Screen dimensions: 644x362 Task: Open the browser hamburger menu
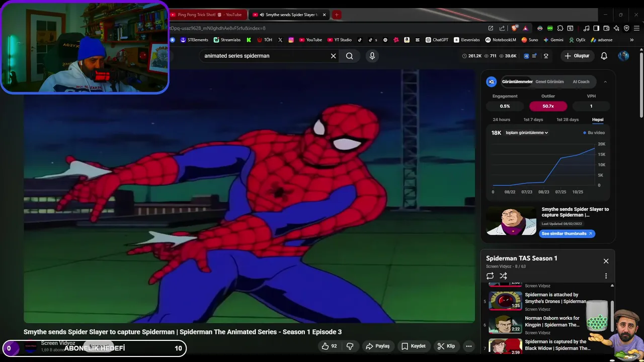point(636,28)
